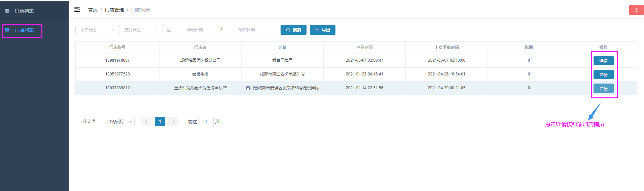
Task: Open 详情 for 重庆铁锅儿老火锅泛悦国际店
Action: coord(603,89)
